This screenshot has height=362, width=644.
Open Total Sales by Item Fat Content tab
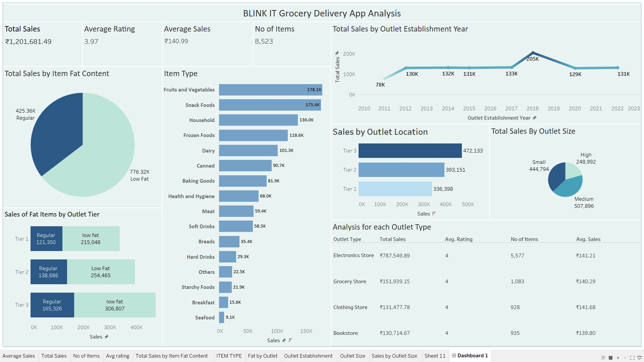tap(172, 356)
